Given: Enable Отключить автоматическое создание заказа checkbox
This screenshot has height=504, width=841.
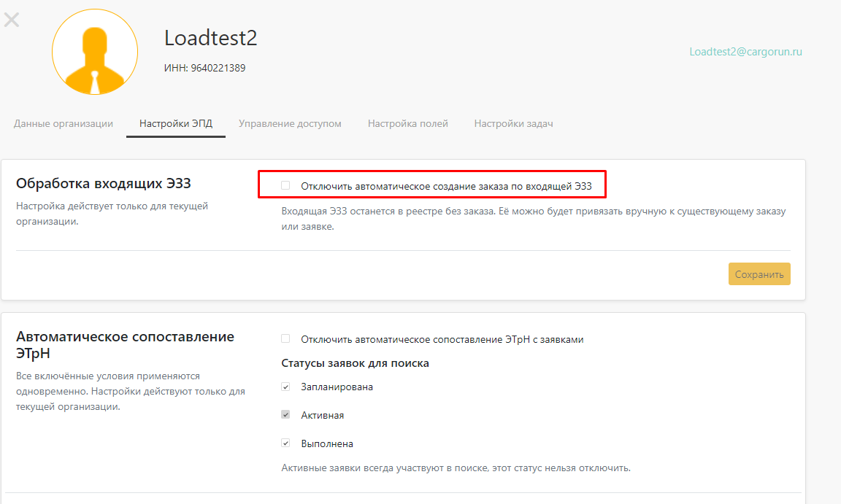Looking at the screenshot, I should tap(285, 185).
